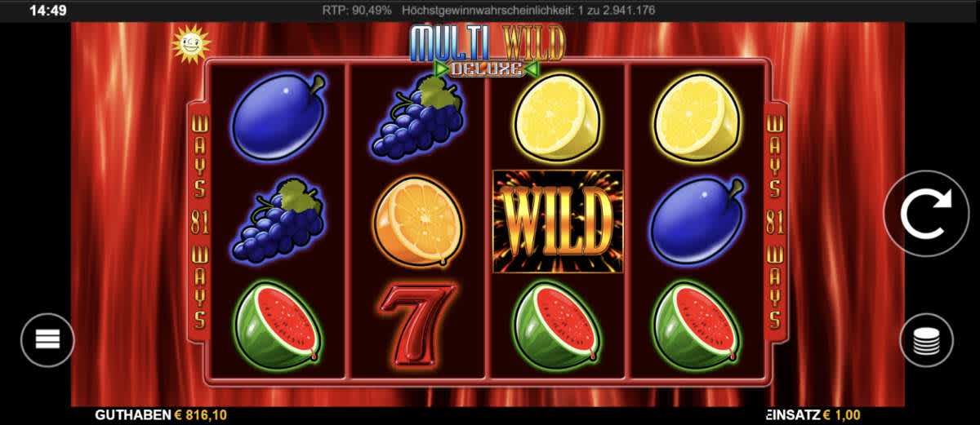Tap the plum on reel four middle row

click(697, 220)
